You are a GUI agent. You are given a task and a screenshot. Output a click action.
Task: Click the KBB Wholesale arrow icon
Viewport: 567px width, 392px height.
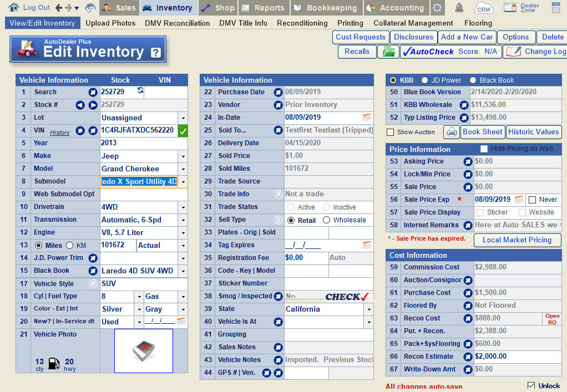click(x=464, y=105)
